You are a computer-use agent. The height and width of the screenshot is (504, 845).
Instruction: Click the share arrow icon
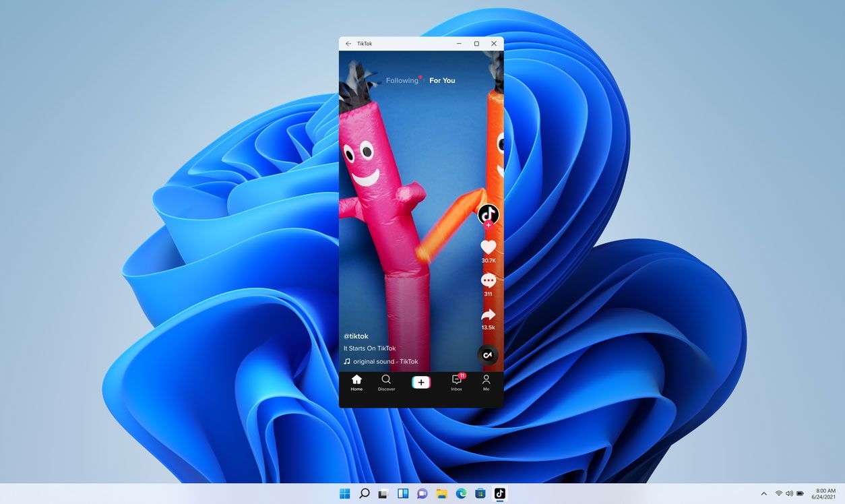coord(487,314)
